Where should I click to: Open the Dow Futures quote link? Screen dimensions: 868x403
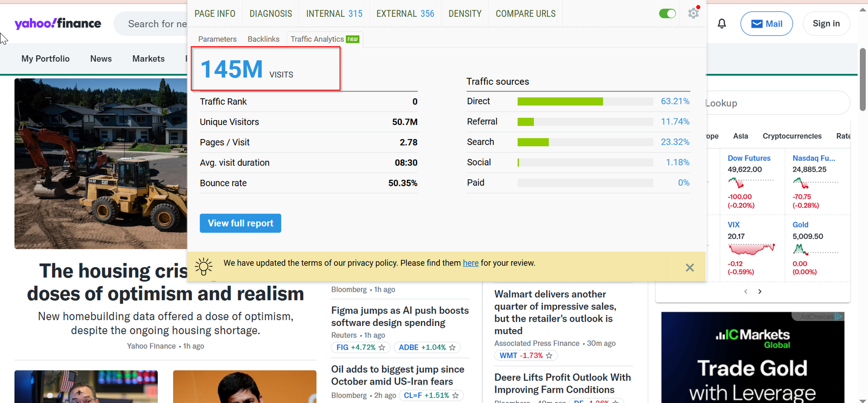[749, 158]
